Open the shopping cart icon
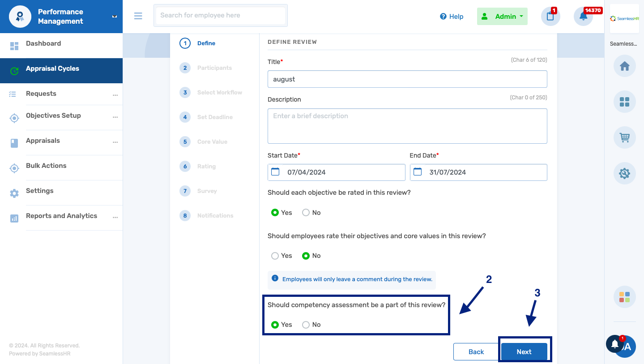644x364 pixels. [x=624, y=137]
